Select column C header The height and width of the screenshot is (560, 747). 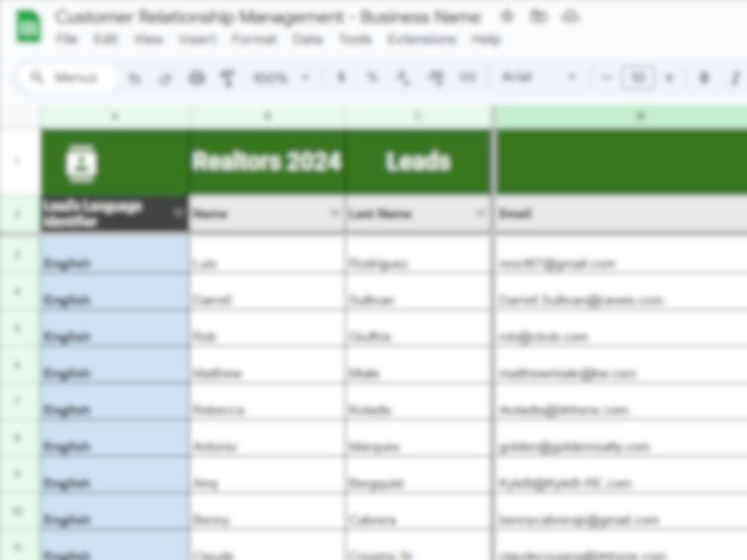(x=418, y=116)
